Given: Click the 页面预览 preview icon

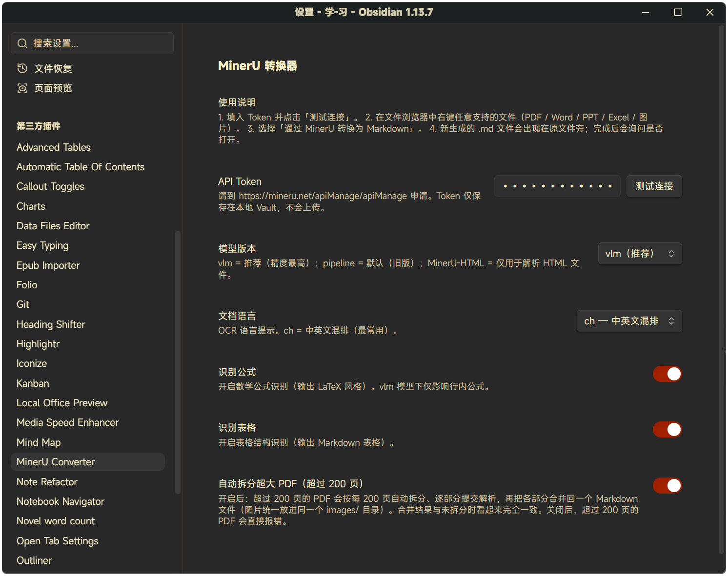Looking at the screenshot, I should (x=22, y=88).
